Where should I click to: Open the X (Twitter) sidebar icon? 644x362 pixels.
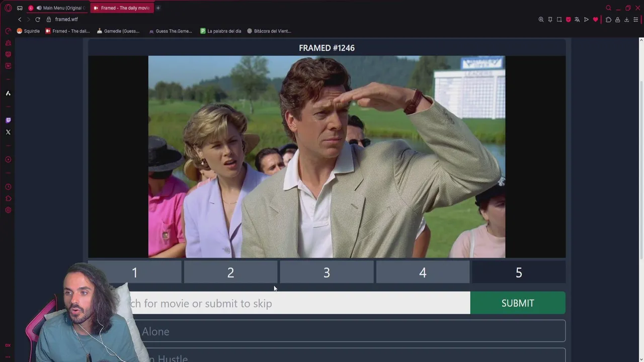8,132
